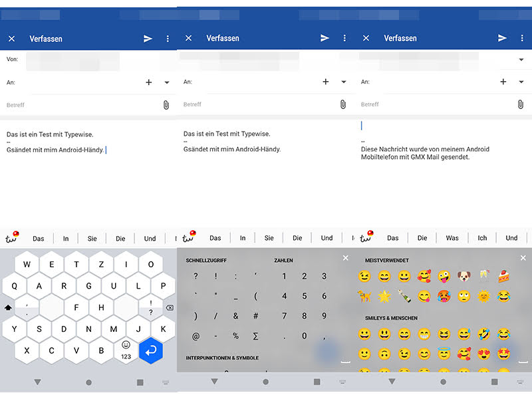Insert the heart-eyes emoji in Smileys & Menschen
The height and width of the screenshot is (399, 532).
(x=484, y=354)
